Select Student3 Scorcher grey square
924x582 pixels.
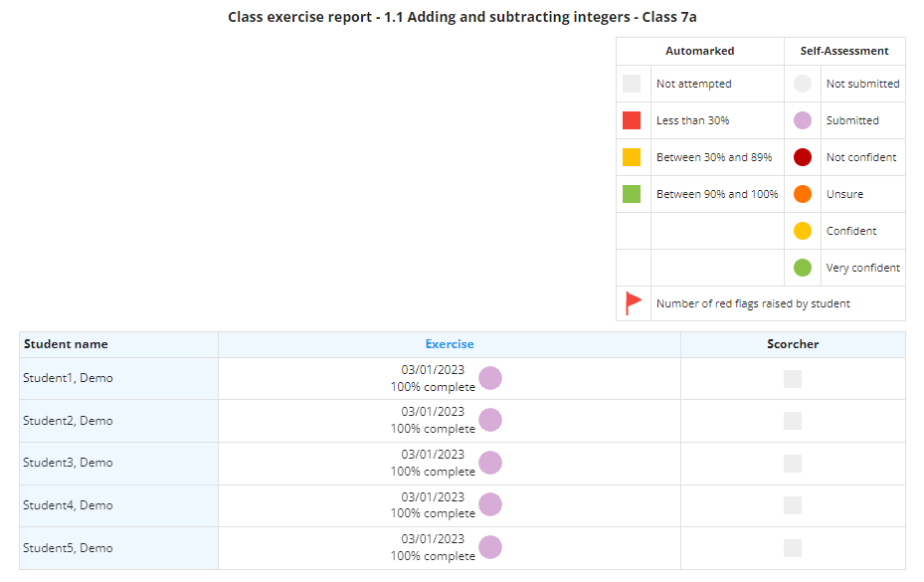(x=793, y=464)
